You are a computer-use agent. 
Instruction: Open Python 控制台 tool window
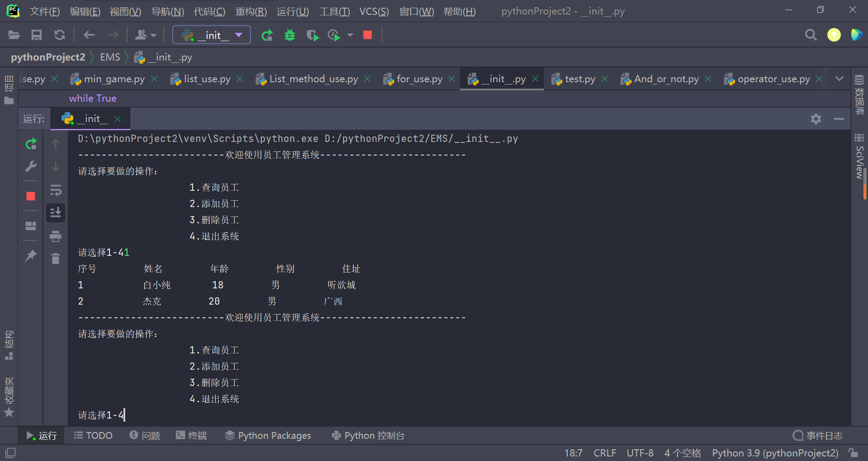coord(368,436)
